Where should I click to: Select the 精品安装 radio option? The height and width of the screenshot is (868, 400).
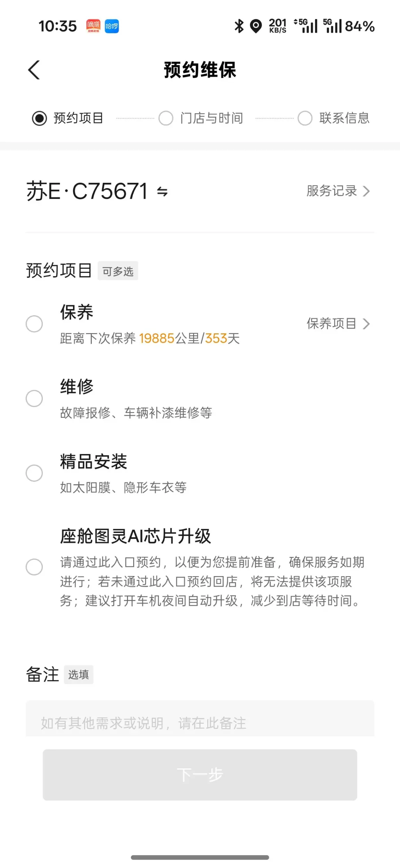[x=34, y=473]
